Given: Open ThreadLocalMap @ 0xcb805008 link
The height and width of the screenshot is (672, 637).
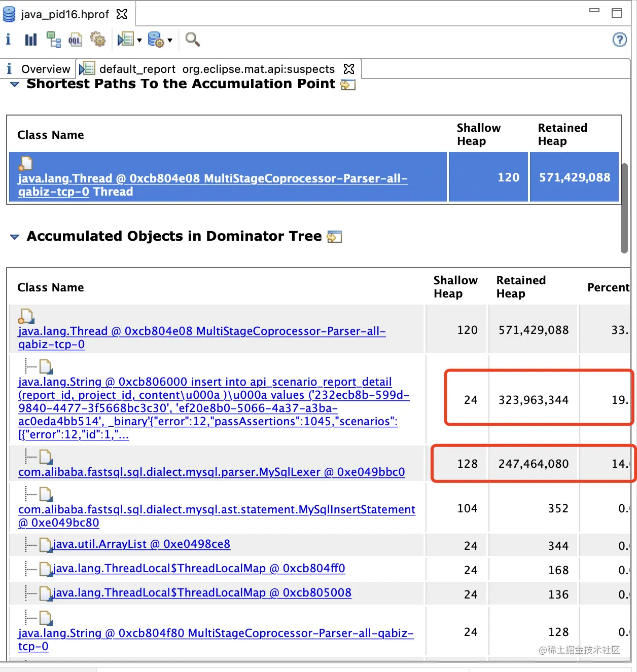Looking at the screenshot, I should click(x=202, y=592).
